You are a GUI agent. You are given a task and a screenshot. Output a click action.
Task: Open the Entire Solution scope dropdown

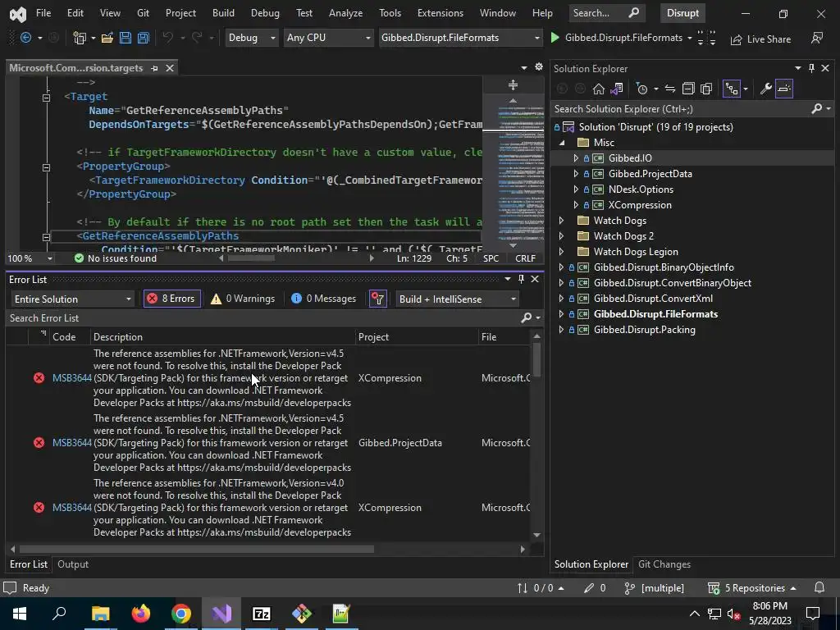[x=72, y=299]
